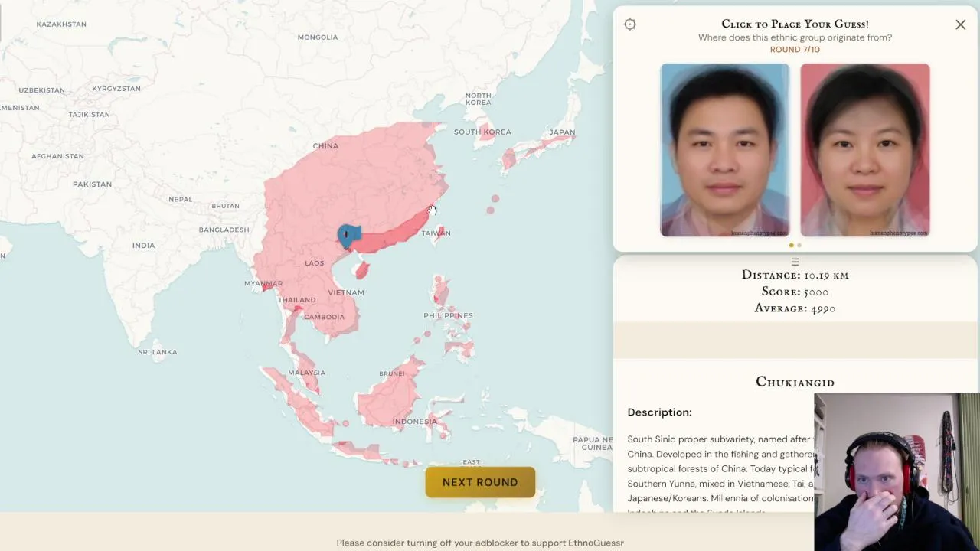Click the THAILAND label on map
980x551 pixels.
click(x=297, y=300)
